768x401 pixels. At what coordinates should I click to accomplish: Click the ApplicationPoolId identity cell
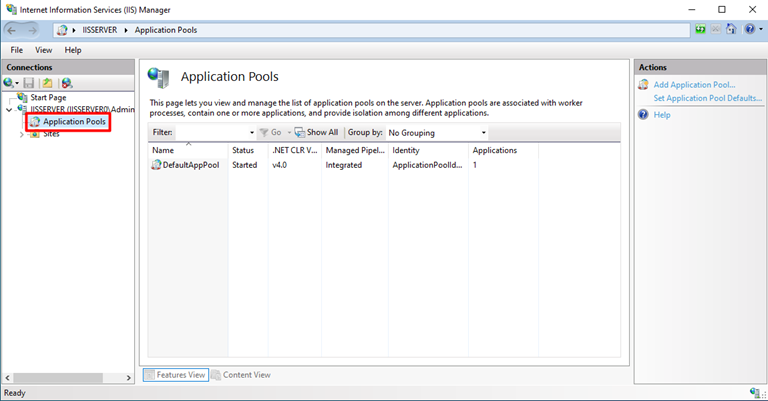(x=427, y=165)
